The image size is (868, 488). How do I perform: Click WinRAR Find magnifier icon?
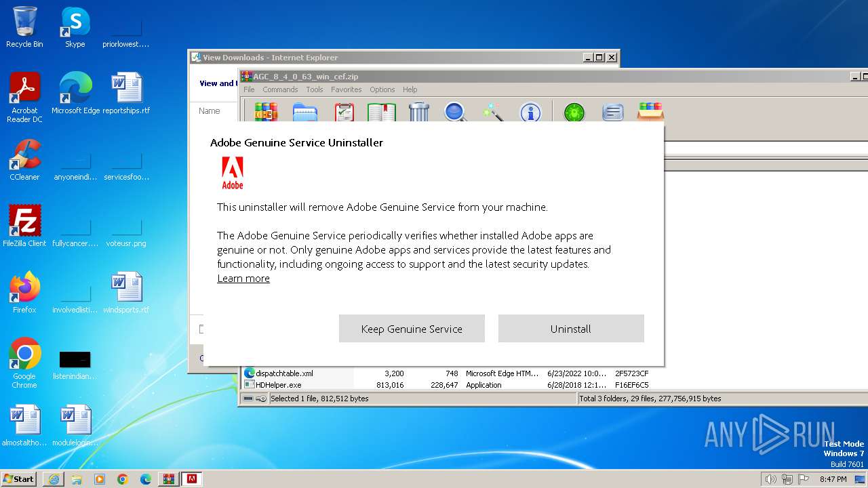[456, 112]
